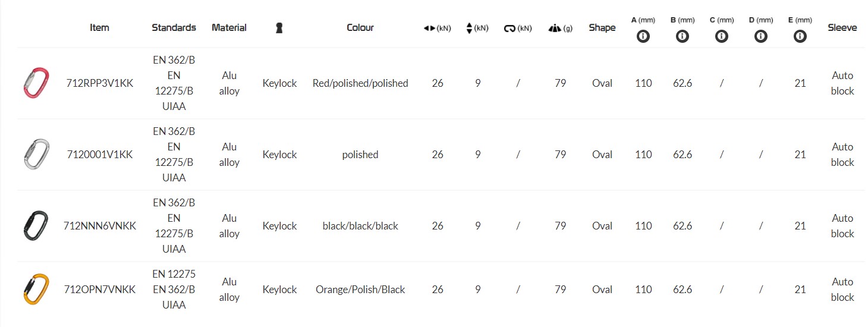Click the info icon under E (mm)
Image resolution: width=868 pixels, height=327 pixels.
pos(800,36)
